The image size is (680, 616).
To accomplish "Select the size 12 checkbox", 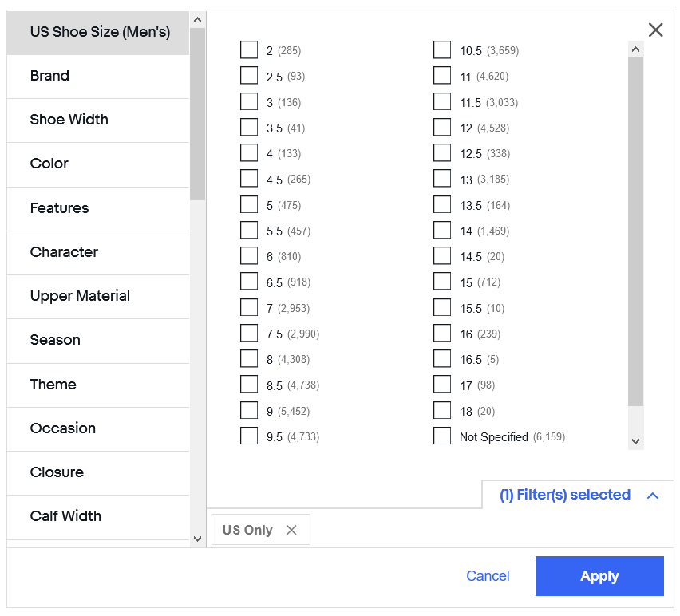I will [x=442, y=128].
